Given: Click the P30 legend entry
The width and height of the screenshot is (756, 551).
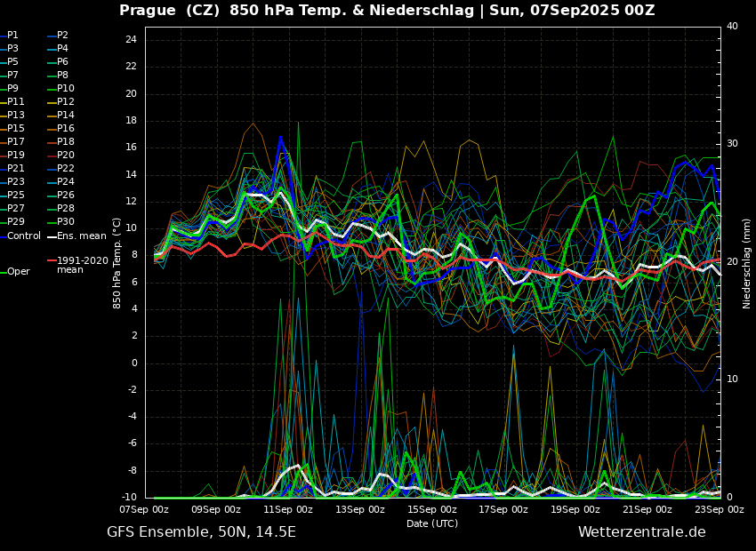Looking at the screenshot, I should 65,222.
